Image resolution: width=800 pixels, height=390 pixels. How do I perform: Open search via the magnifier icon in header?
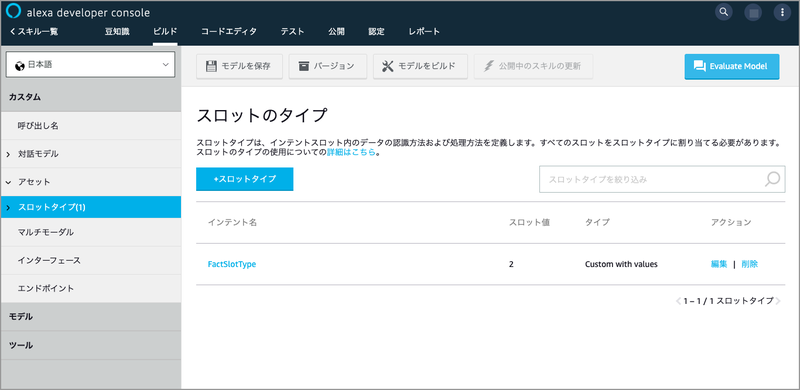click(x=723, y=12)
